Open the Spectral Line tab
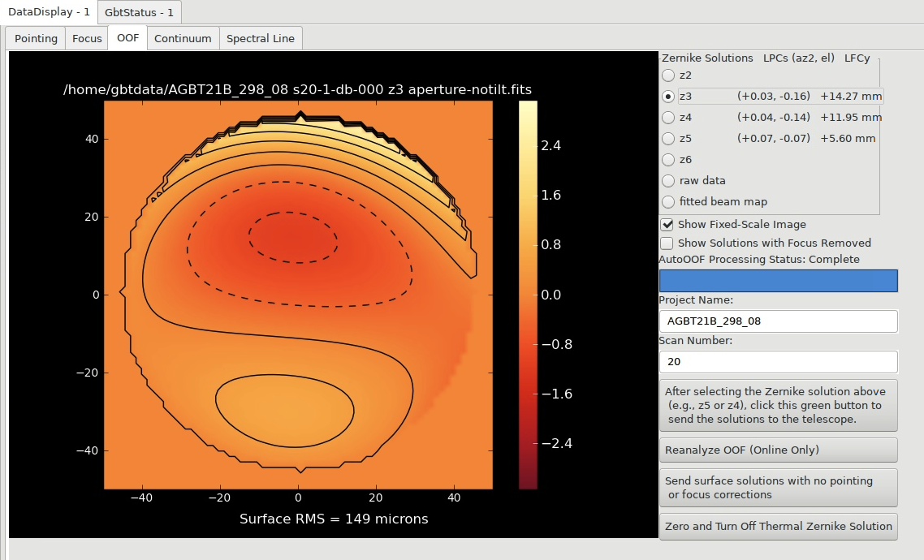 click(261, 38)
